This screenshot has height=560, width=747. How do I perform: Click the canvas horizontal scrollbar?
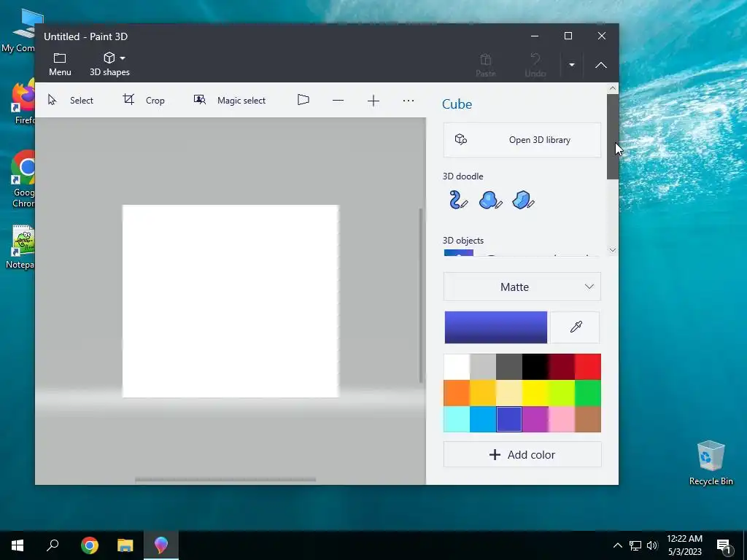(x=225, y=480)
